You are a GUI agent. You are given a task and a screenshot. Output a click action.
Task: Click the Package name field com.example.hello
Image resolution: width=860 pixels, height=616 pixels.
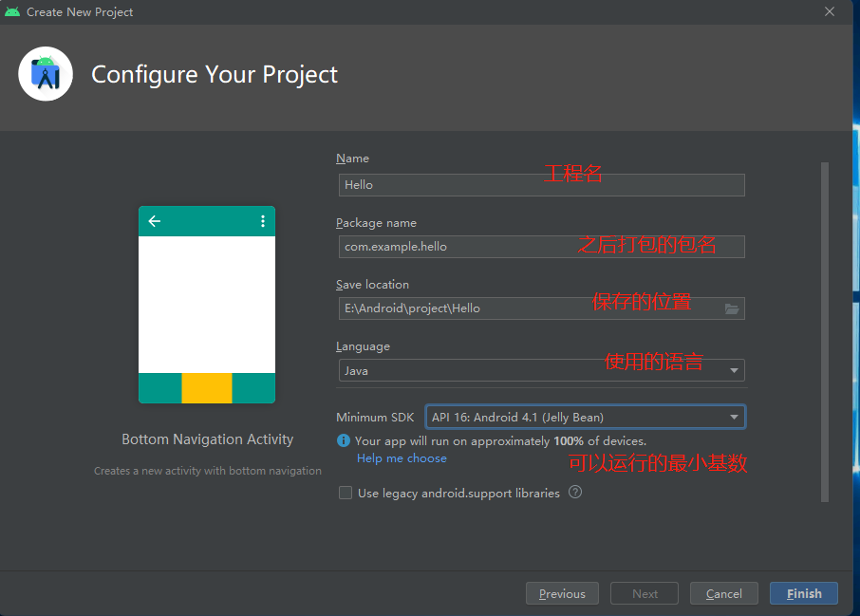click(541, 247)
